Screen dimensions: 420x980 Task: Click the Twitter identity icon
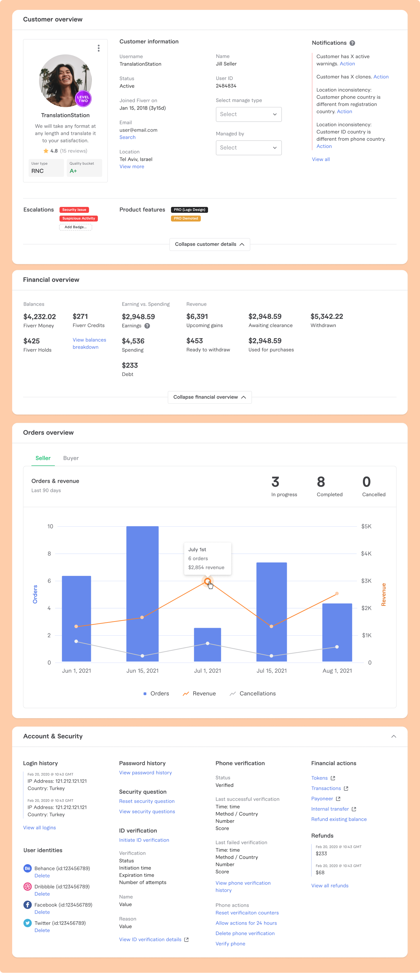pyautogui.click(x=27, y=923)
